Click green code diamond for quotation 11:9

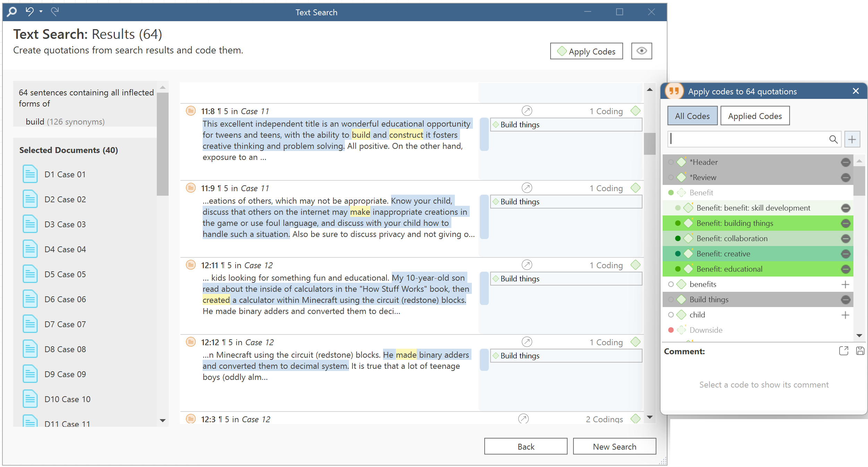pos(636,188)
